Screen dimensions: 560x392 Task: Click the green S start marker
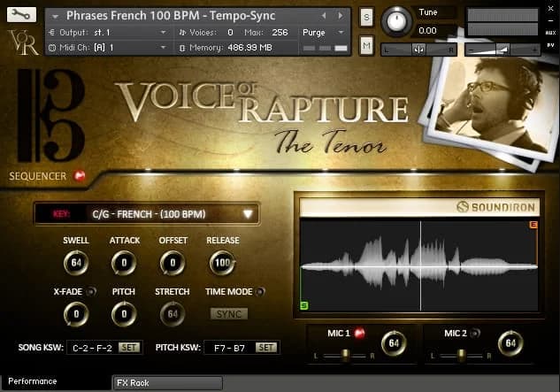[304, 305]
